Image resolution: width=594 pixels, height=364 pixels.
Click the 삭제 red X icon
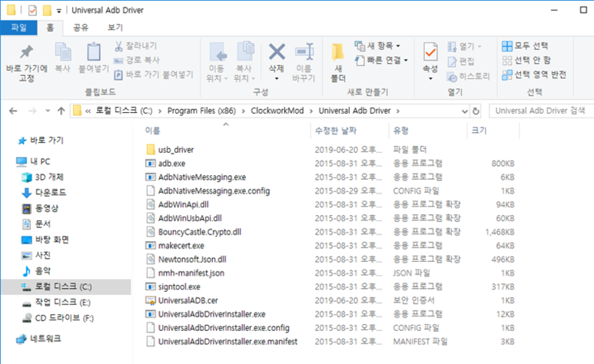[x=277, y=51]
